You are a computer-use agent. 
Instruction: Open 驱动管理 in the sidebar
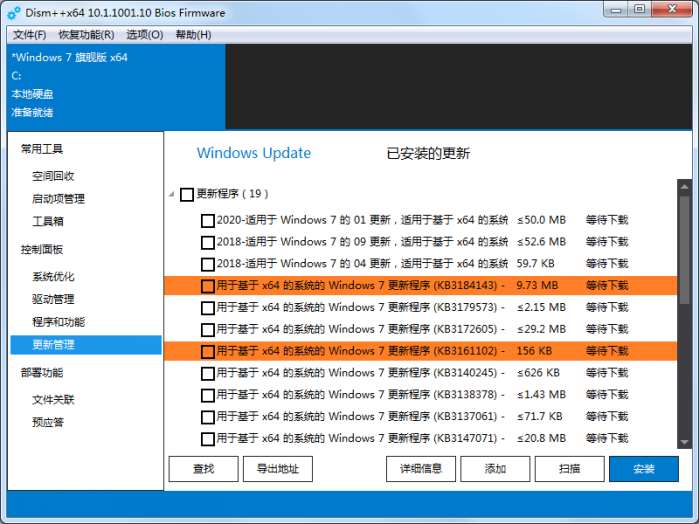click(x=53, y=299)
